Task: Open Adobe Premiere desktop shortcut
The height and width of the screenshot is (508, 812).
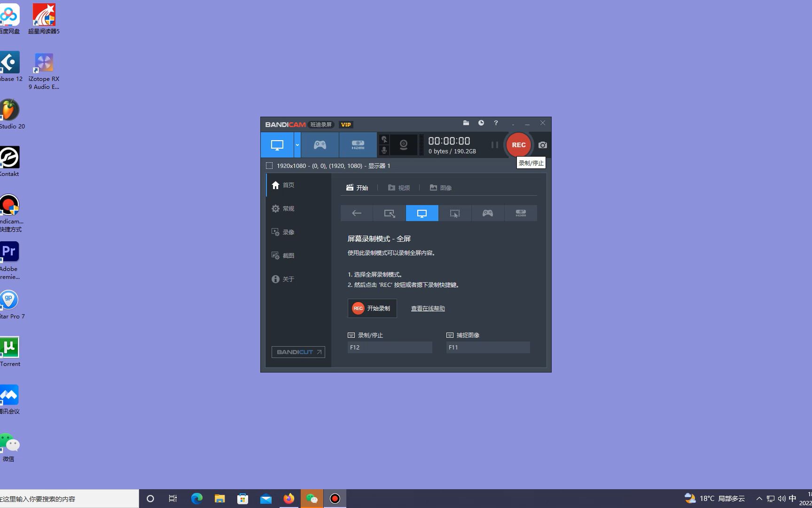Action: coord(9,261)
